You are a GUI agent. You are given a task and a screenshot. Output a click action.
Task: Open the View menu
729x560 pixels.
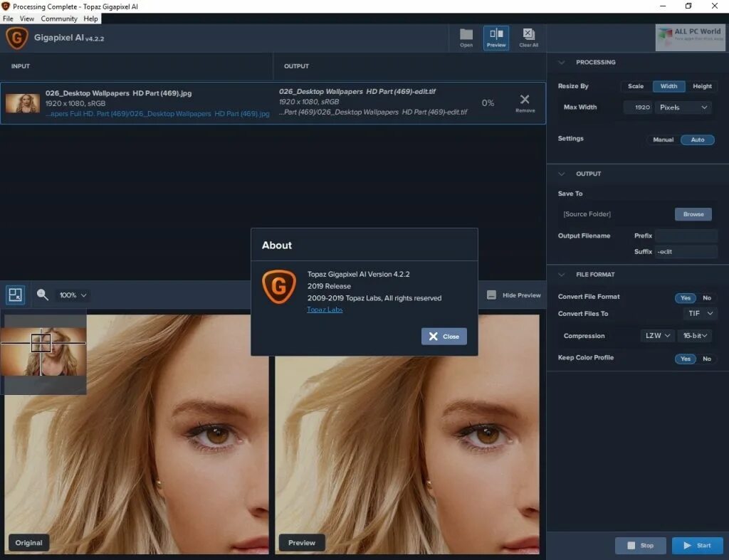coord(26,19)
